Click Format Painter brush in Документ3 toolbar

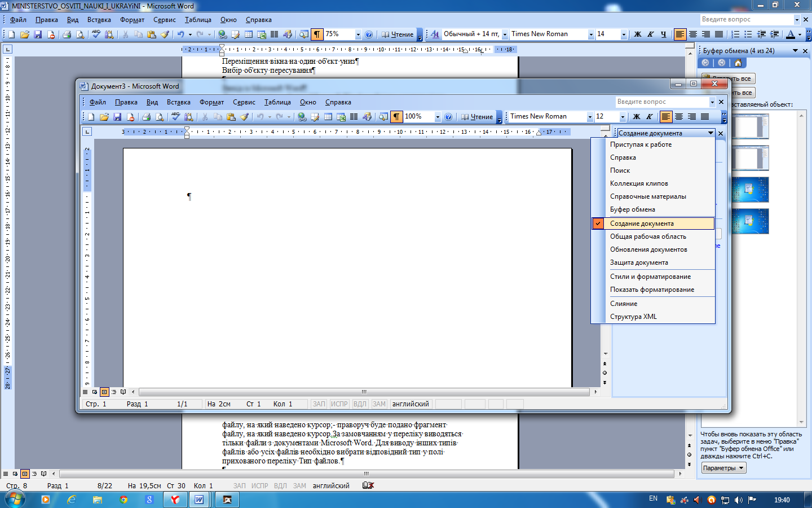pyautogui.click(x=244, y=117)
